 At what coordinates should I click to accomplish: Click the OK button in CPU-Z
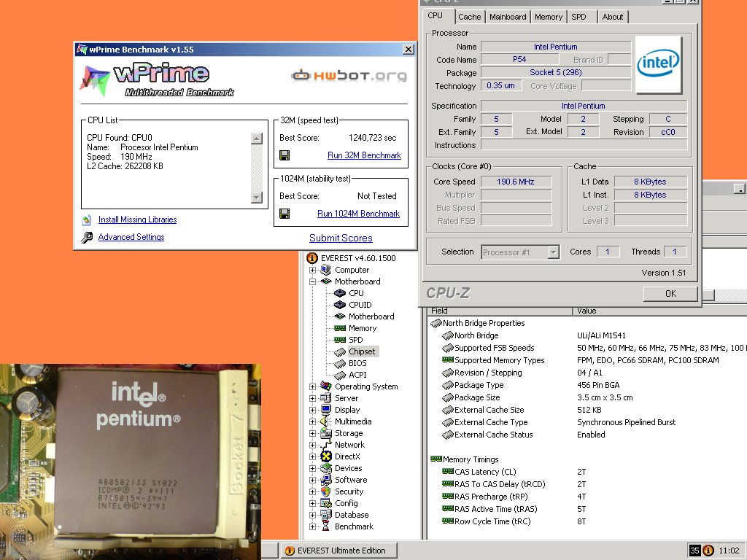(670, 294)
